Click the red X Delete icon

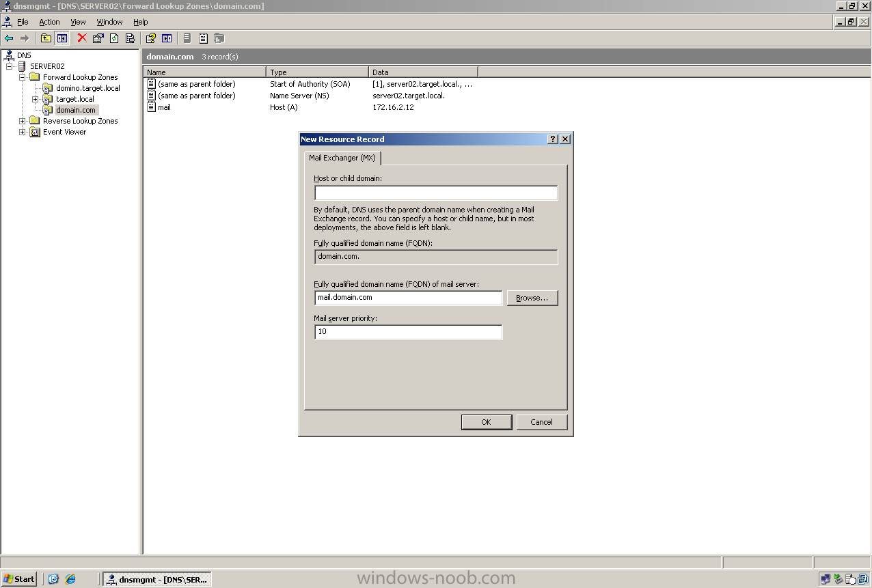(x=82, y=38)
